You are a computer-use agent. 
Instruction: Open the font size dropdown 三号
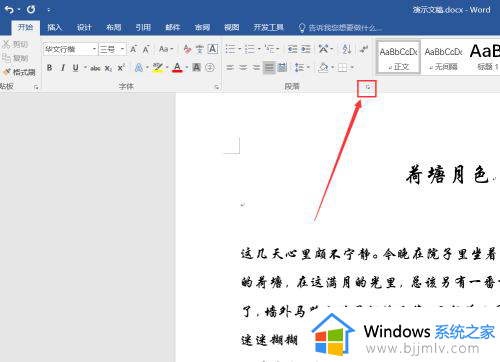[122, 49]
